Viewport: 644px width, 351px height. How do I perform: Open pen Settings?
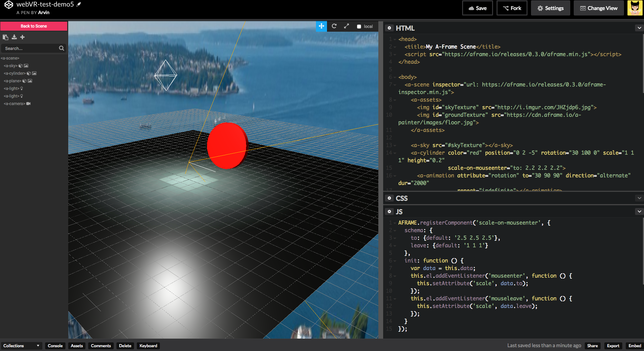tap(550, 8)
